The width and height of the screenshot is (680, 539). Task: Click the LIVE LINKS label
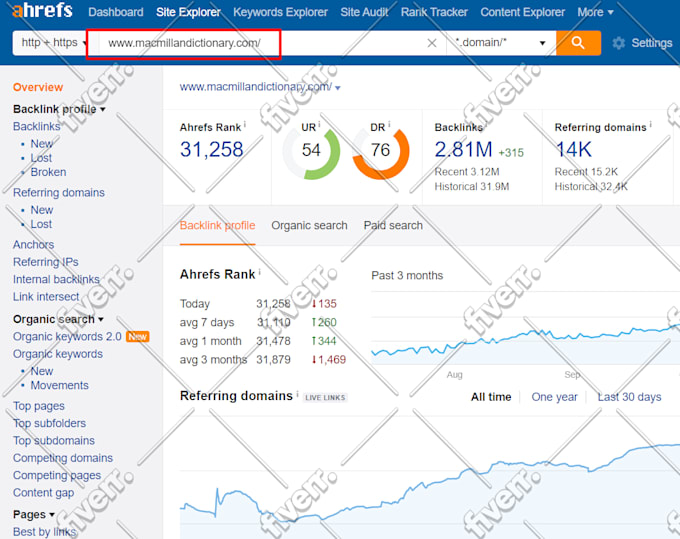tap(325, 398)
